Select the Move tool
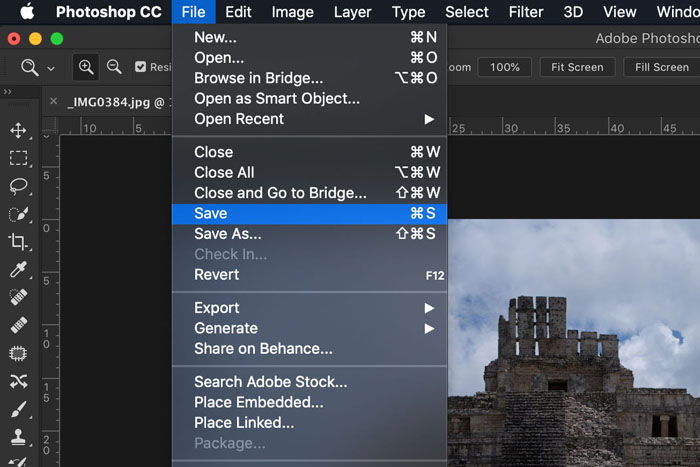The width and height of the screenshot is (700, 467). coord(18,130)
